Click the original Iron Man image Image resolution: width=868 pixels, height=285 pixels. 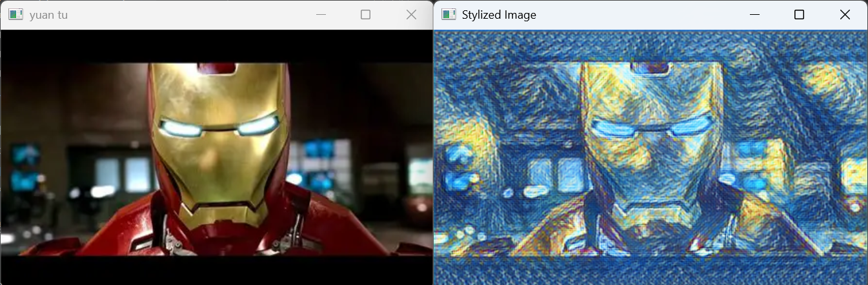coord(216,157)
